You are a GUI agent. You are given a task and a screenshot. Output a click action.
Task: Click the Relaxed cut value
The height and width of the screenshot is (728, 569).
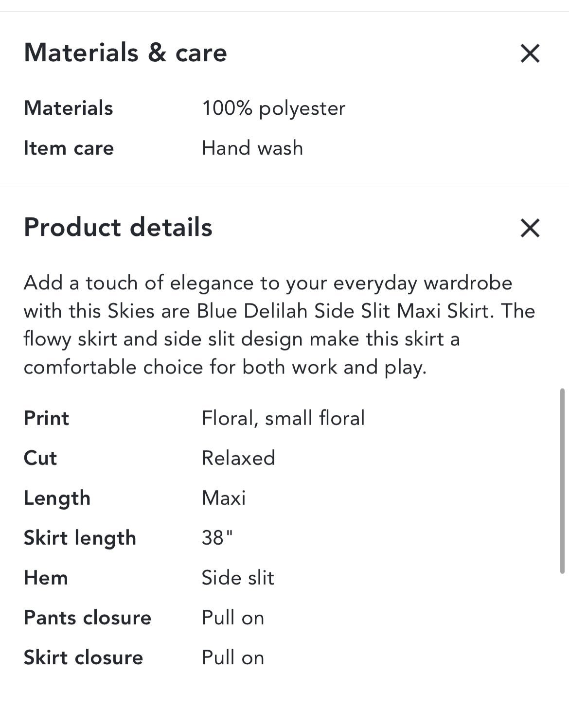(x=238, y=458)
